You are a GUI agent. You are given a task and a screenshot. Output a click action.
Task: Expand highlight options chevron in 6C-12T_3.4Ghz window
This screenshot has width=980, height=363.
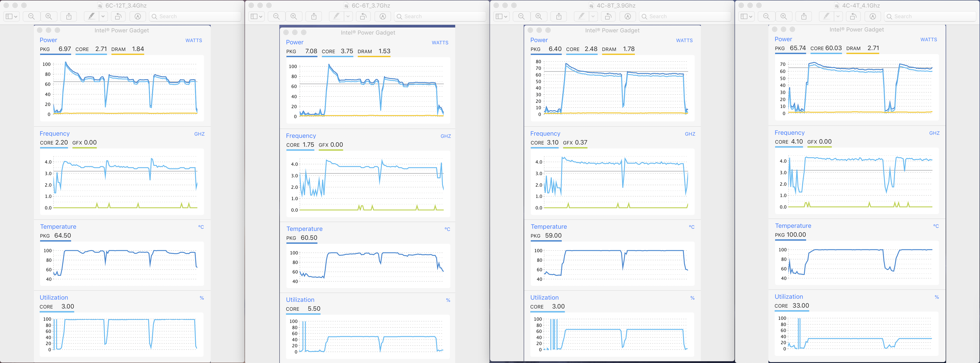coord(103,16)
